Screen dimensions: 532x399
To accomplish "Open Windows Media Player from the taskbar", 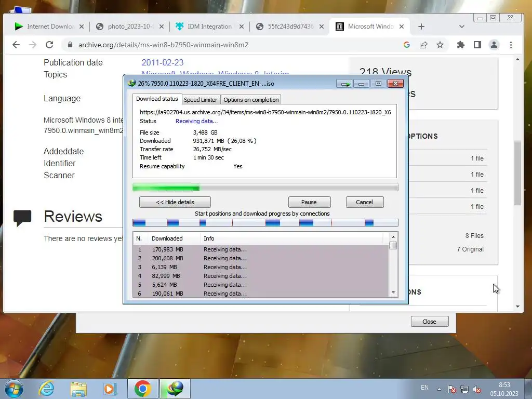I will (110, 389).
